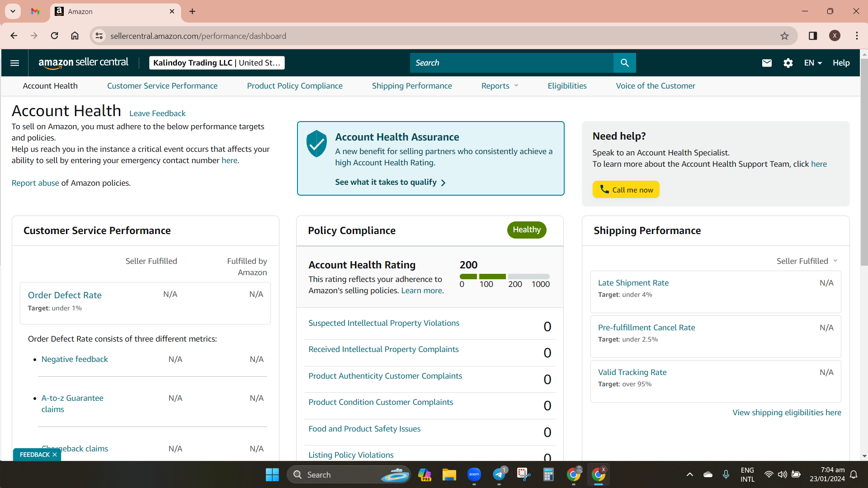Open Food and Product Safety Issues
868x488 pixels.
364,429
